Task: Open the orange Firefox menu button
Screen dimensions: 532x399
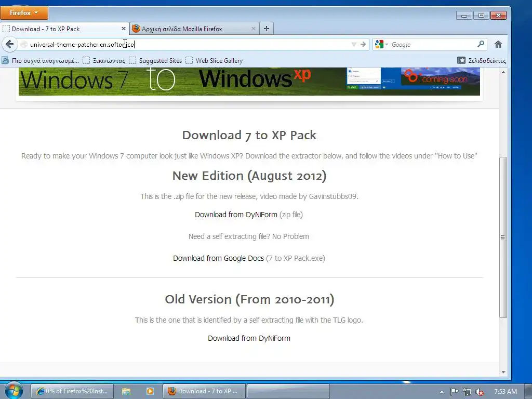Action: (24, 13)
